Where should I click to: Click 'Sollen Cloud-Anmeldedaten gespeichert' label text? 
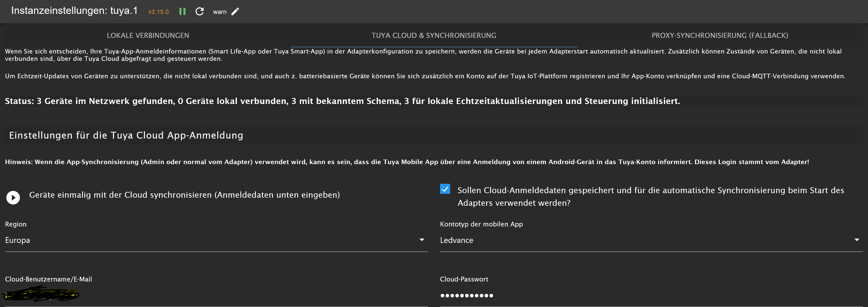650,190
